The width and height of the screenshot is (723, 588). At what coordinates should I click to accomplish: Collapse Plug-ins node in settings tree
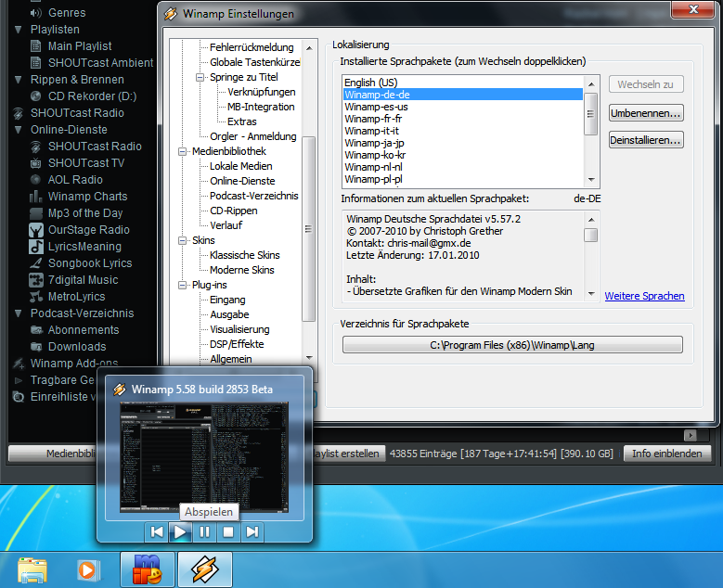point(182,286)
